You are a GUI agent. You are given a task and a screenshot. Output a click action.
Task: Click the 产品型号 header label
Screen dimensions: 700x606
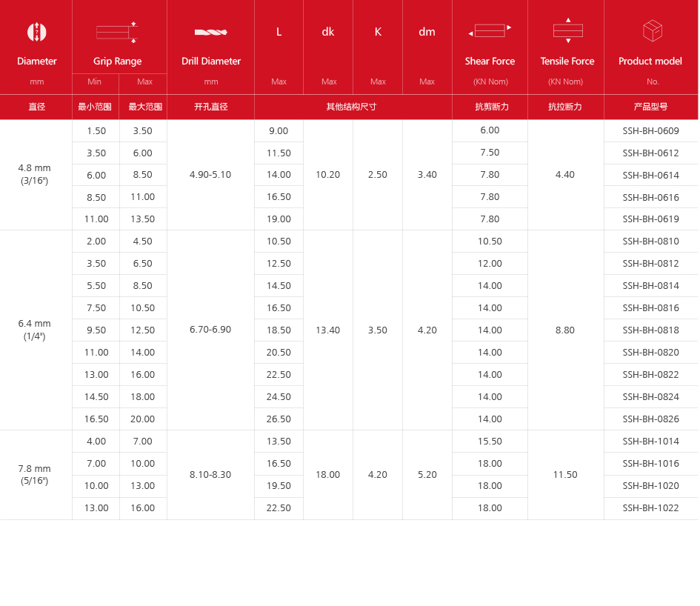click(x=650, y=107)
